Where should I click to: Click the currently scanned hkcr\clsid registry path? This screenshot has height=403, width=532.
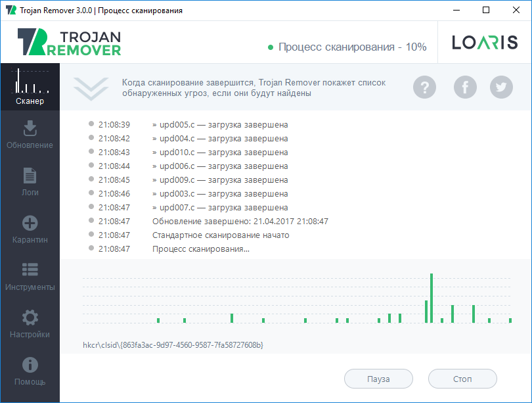(x=173, y=345)
